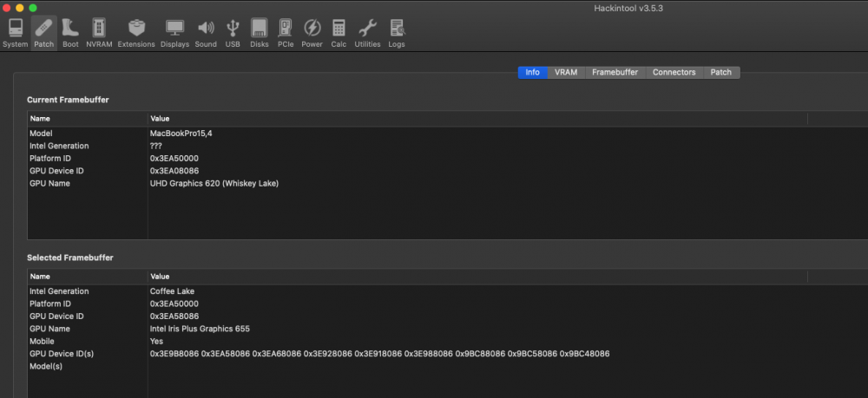This screenshot has width=868, height=398.
Task: Click the Selected Framebuffer heading
Action: click(70, 258)
